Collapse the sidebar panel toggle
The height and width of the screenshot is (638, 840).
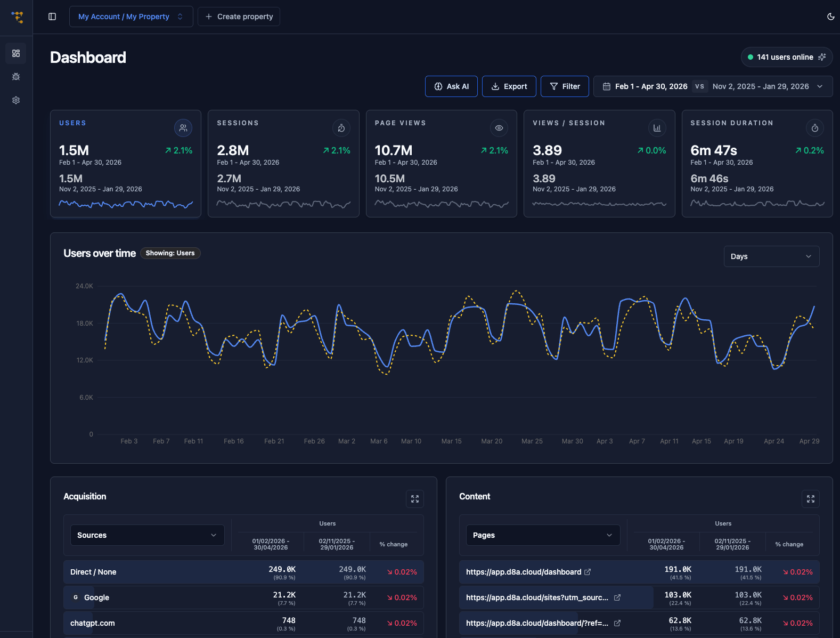click(x=52, y=17)
